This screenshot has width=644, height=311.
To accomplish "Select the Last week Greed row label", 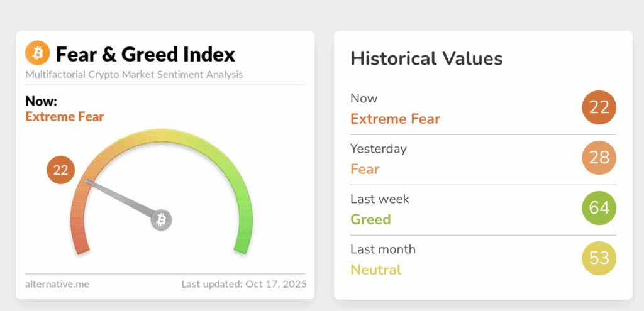I will click(x=370, y=219).
